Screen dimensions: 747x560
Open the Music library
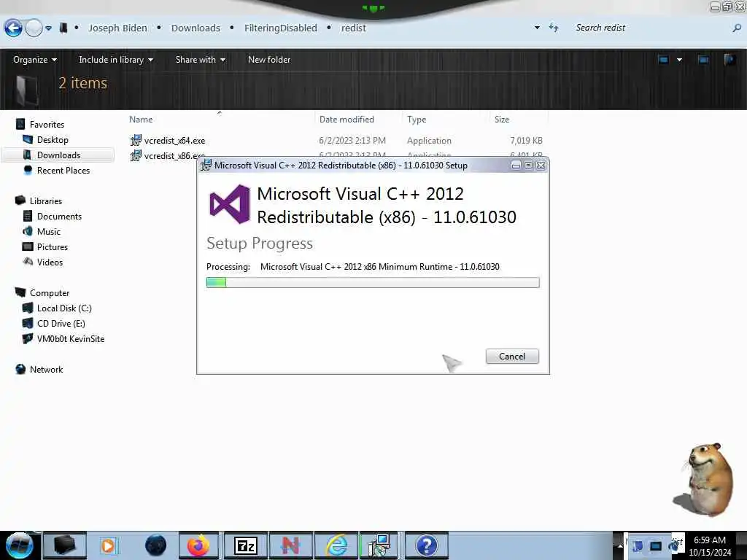[x=49, y=231]
